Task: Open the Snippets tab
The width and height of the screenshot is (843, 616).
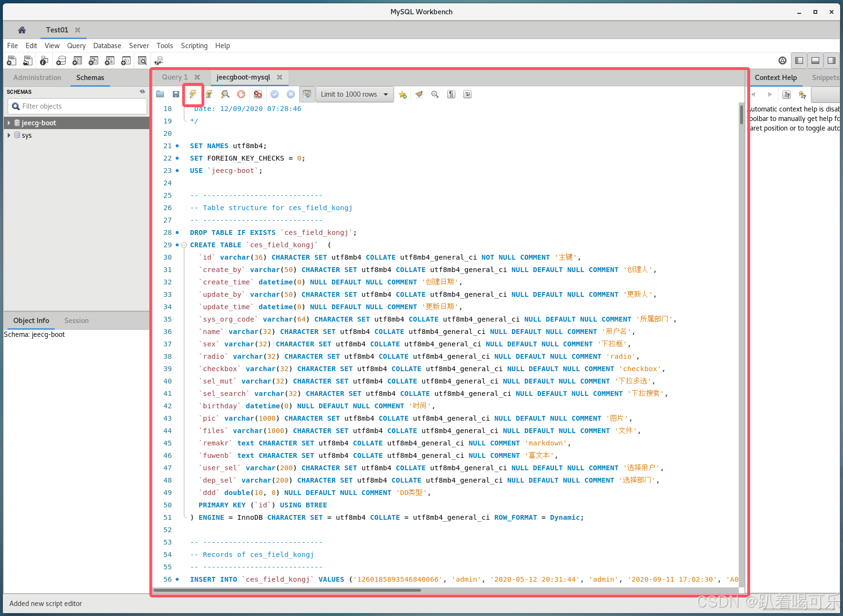Action: [825, 78]
